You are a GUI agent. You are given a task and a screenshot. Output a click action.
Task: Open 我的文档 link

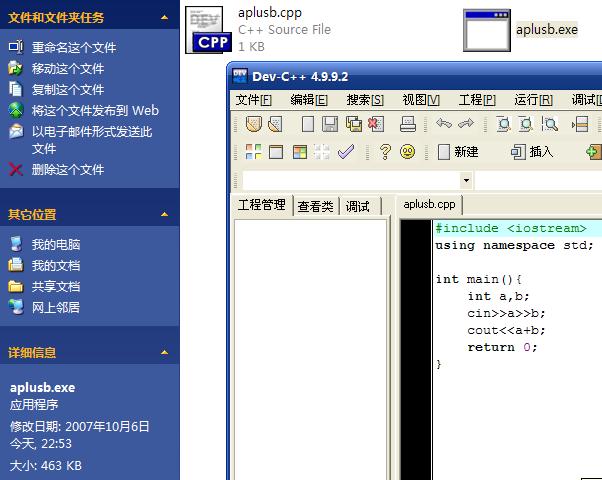(x=56, y=265)
